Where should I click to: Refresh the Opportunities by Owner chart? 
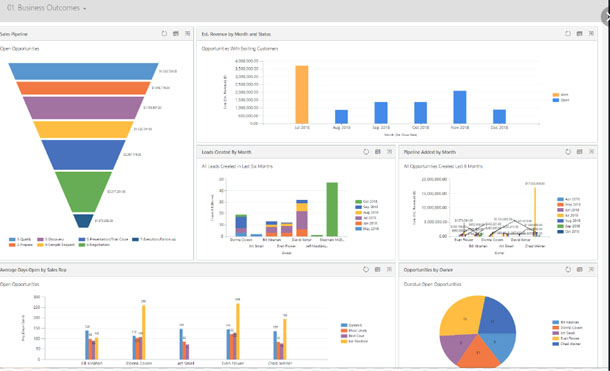568,269
